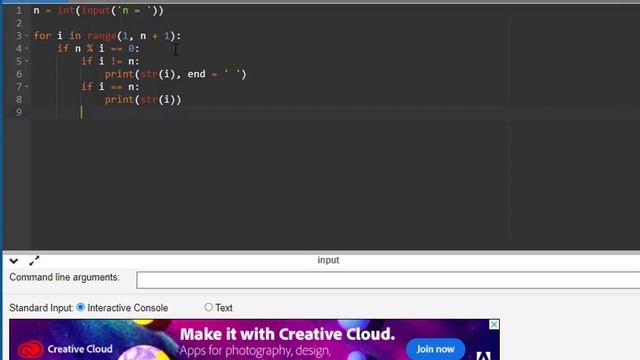The image size is (640, 360).
Task: Click the Creative Cloud logo in ad
Action: (30, 349)
